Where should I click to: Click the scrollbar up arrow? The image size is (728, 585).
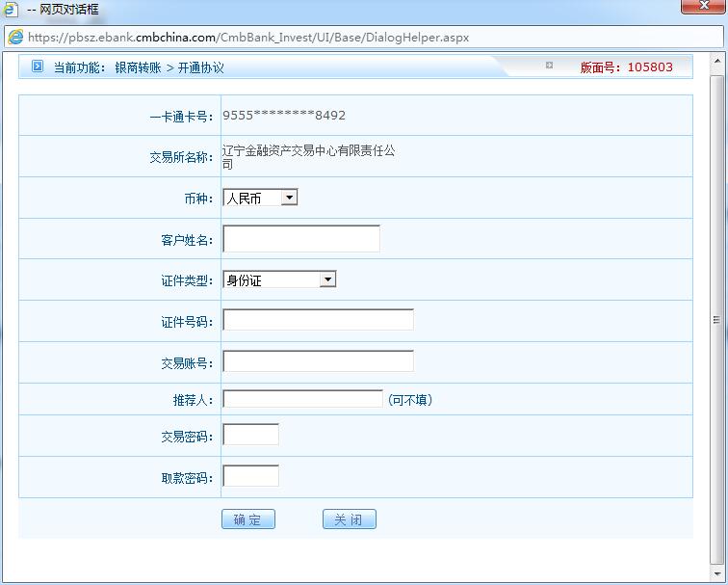[x=716, y=61]
